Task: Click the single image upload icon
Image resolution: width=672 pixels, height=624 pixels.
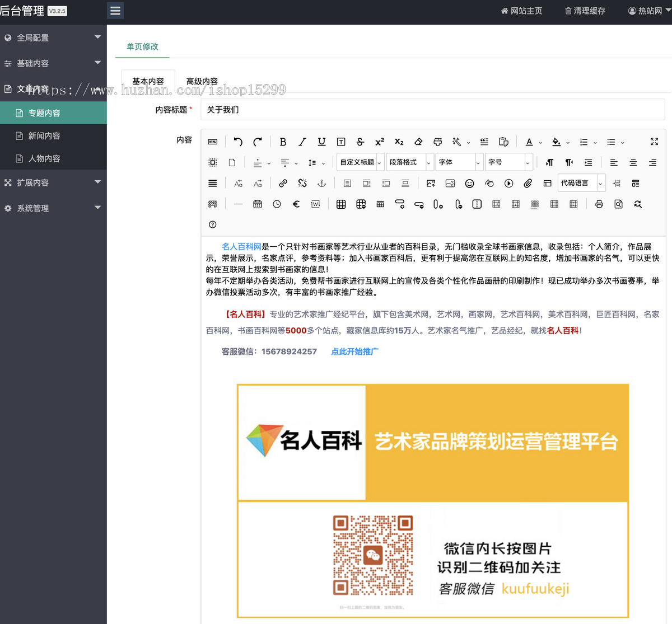Action: click(x=431, y=183)
